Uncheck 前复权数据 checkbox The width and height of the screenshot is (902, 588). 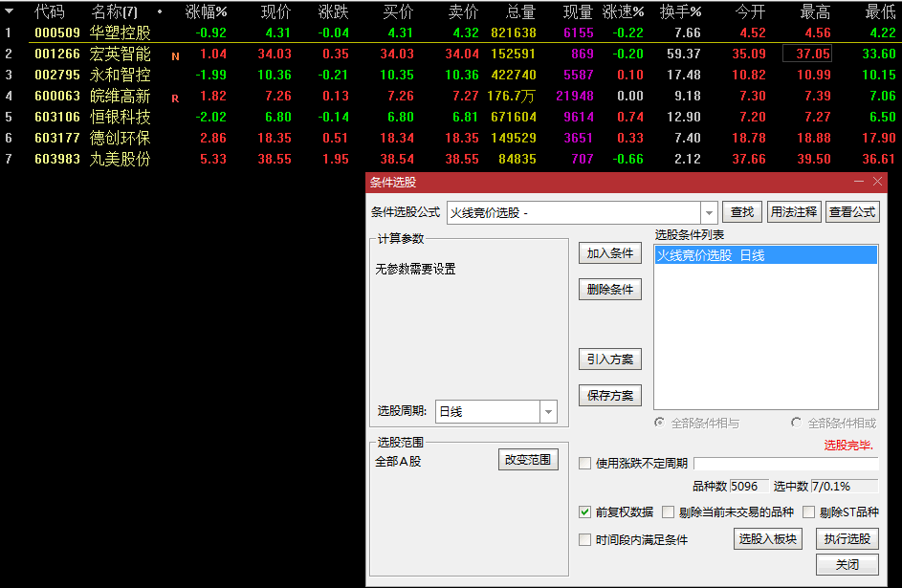click(585, 512)
